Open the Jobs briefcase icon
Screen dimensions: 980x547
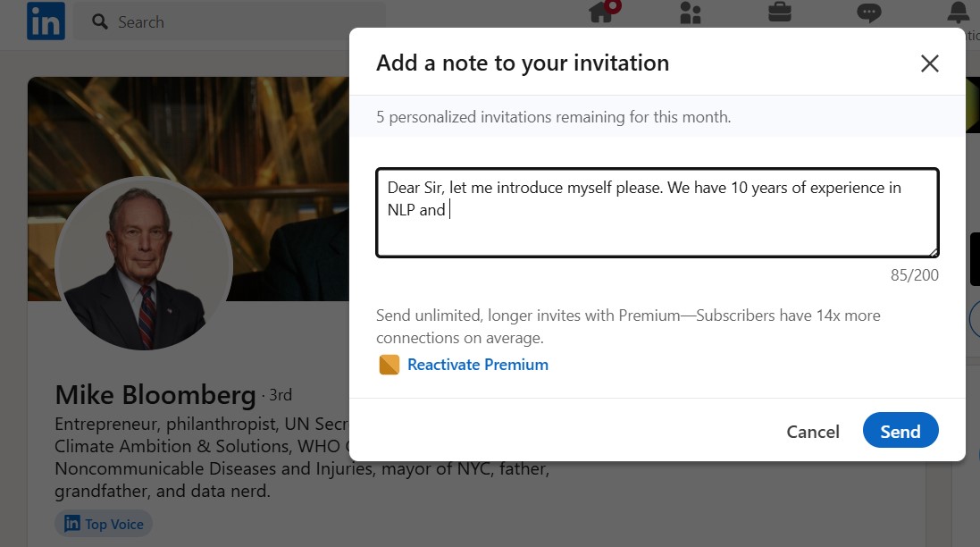[779, 12]
